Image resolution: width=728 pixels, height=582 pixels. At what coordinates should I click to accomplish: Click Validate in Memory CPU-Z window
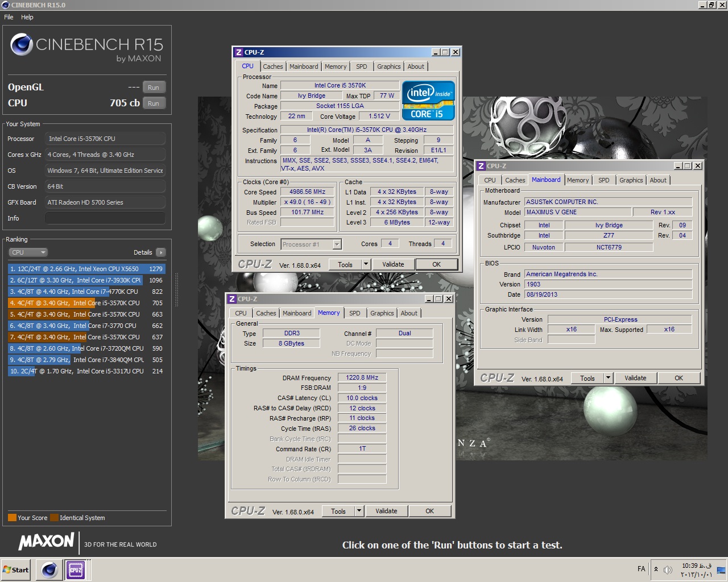(386, 511)
